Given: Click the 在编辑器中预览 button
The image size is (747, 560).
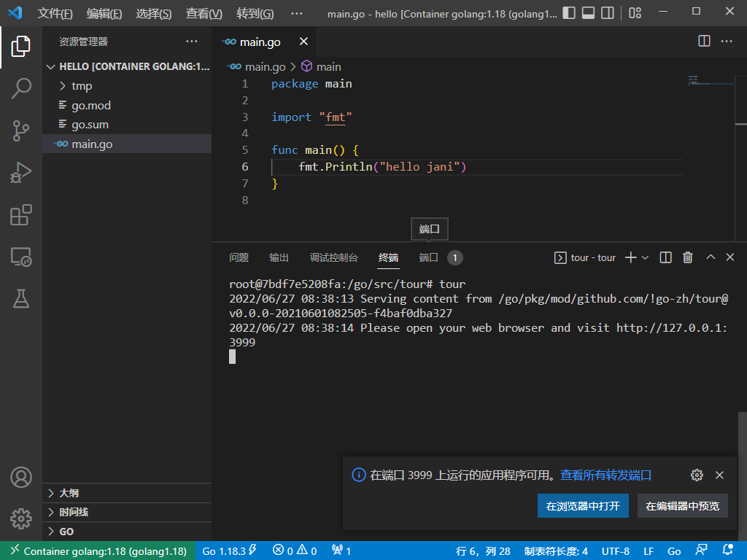Looking at the screenshot, I should click(682, 506).
